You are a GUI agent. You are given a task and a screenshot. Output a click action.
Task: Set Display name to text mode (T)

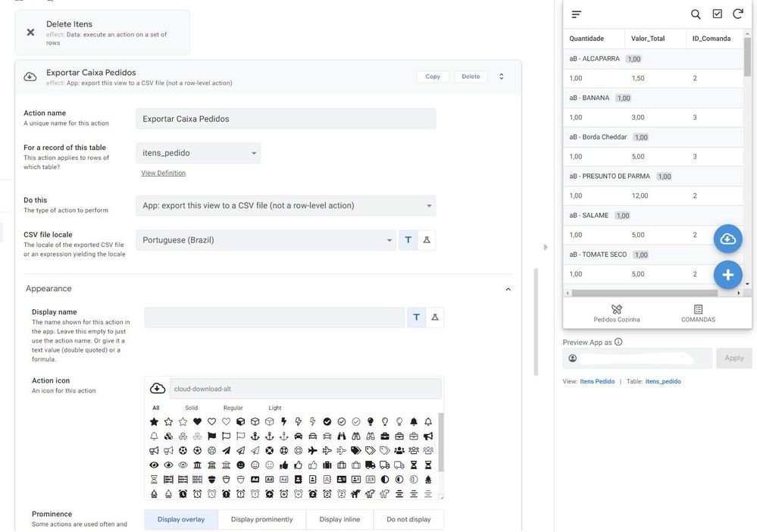point(417,318)
